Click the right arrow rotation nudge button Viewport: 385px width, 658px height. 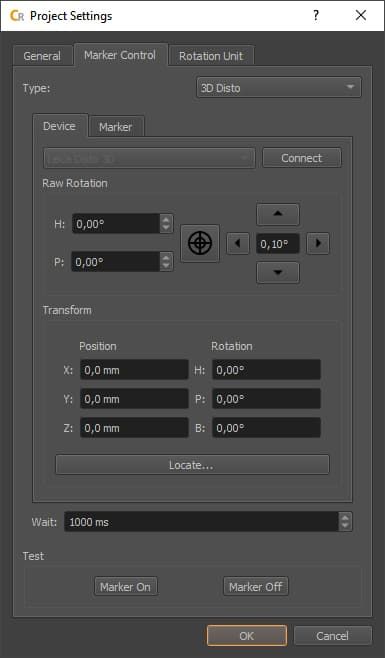click(x=318, y=243)
